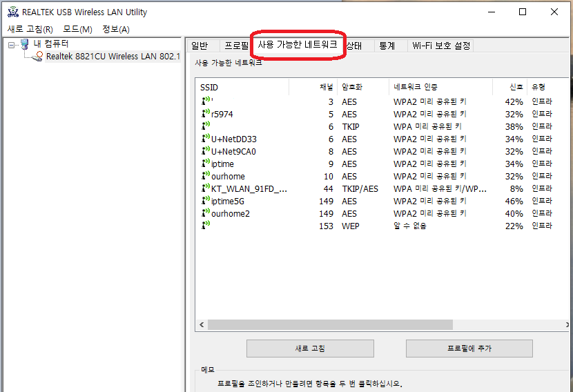This screenshot has height=392, width=573.
Task: Collapse the 내 컴퓨터 tree node
Action: (11, 45)
